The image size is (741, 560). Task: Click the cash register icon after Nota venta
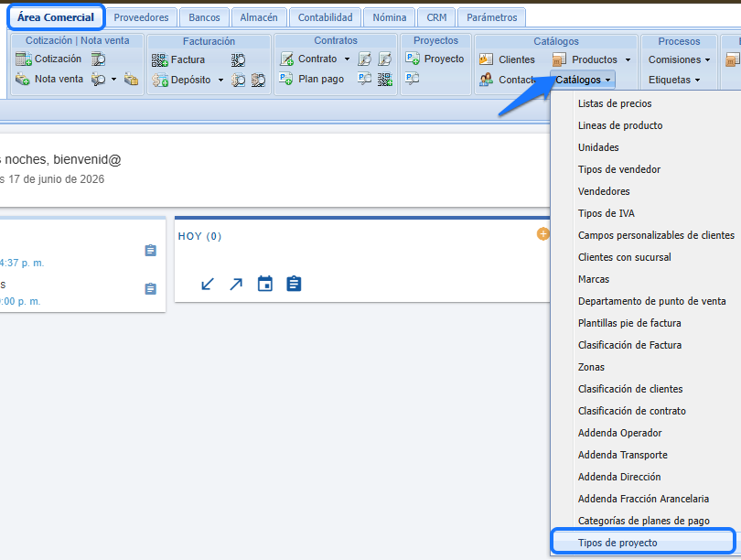131,79
